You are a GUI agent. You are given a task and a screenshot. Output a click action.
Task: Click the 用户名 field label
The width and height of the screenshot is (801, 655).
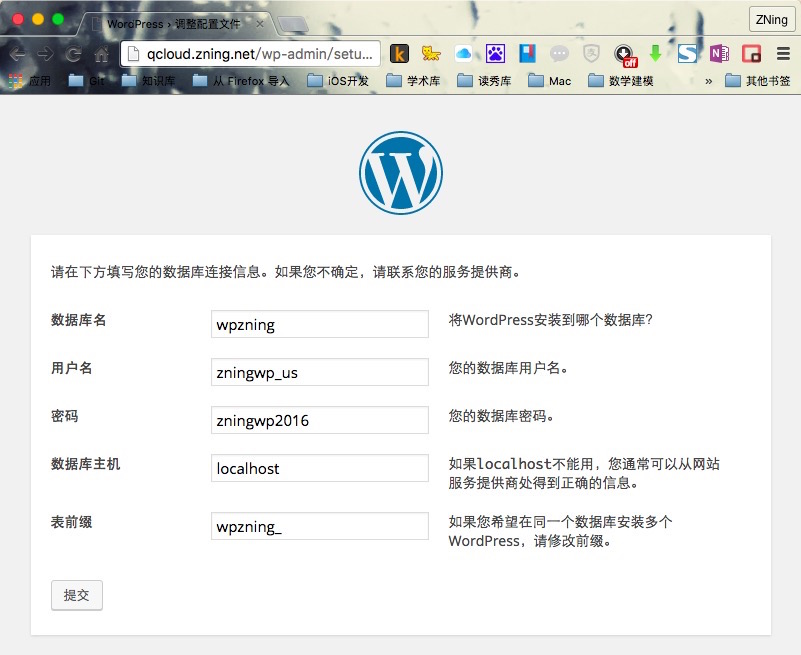pos(72,368)
